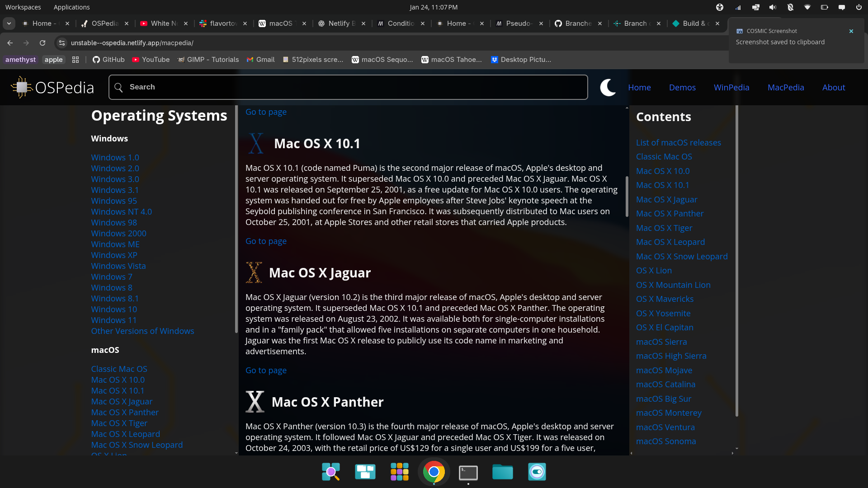Click the main content vertical scrollbar
Viewport: 868px width, 488px height.
tap(627, 197)
